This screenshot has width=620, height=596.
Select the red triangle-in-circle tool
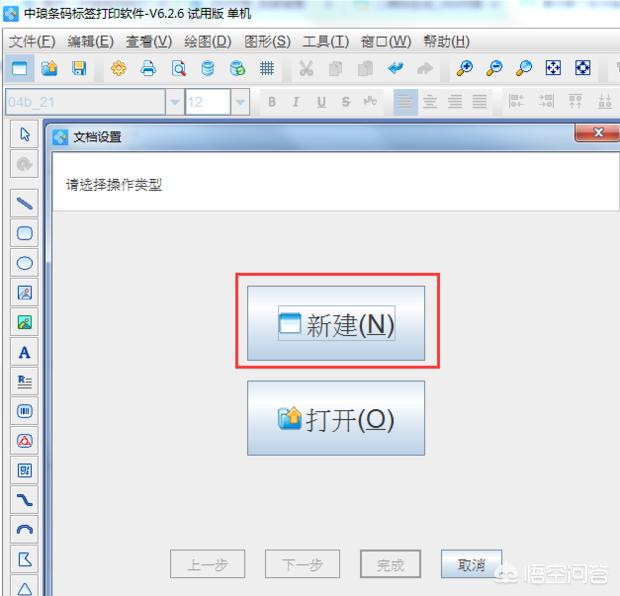click(25, 441)
